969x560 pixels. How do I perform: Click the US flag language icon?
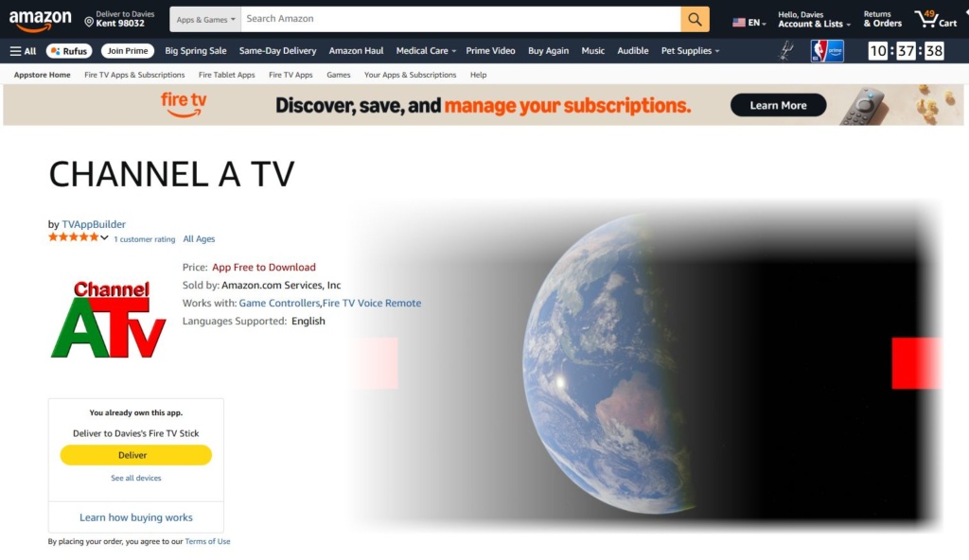click(738, 23)
